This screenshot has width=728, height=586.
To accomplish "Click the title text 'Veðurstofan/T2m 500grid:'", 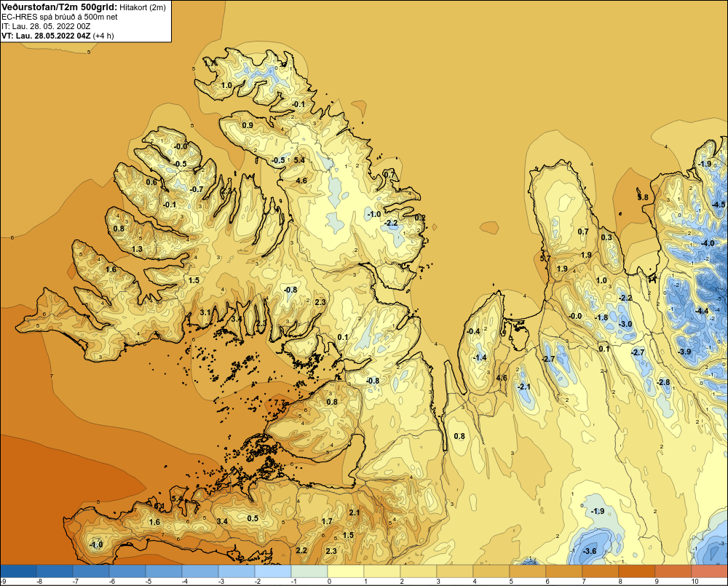I will pos(60,7).
